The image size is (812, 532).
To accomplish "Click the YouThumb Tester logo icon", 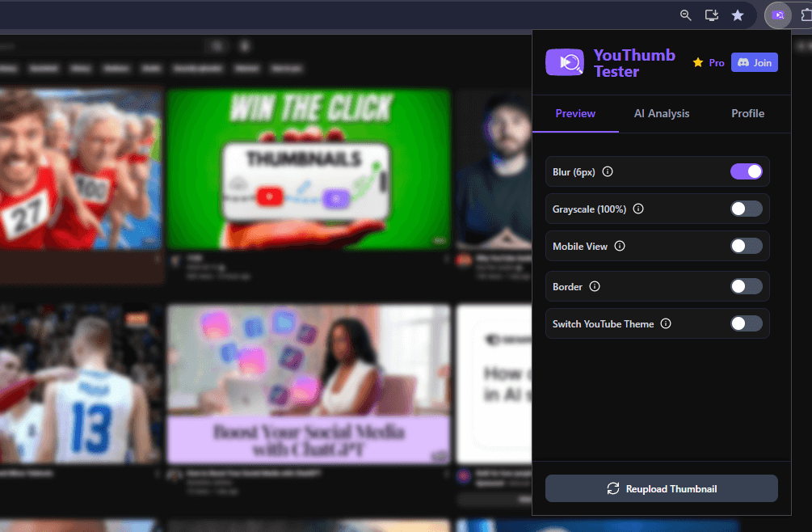I will point(565,62).
